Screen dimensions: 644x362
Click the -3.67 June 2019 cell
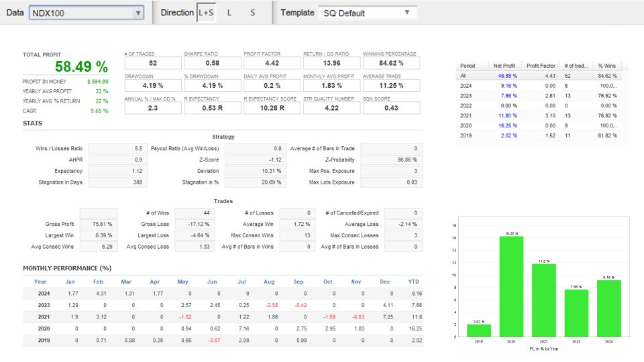coord(214,341)
